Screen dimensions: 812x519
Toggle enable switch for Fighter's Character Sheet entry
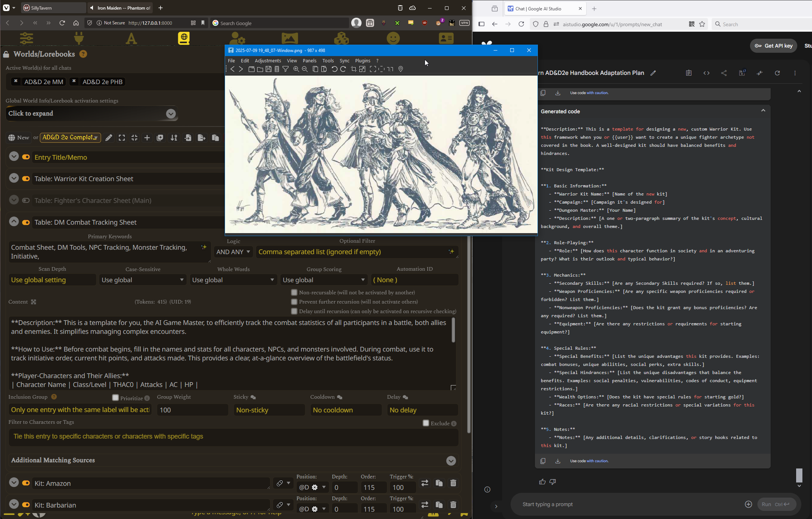pyautogui.click(x=26, y=200)
